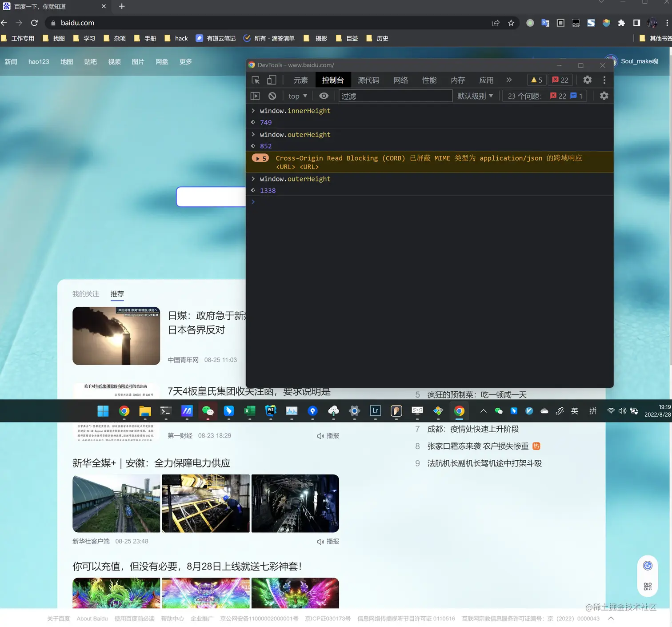Image resolution: width=672 pixels, height=627 pixels.
Task: Clear the console with the ban icon
Action: (272, 96)
